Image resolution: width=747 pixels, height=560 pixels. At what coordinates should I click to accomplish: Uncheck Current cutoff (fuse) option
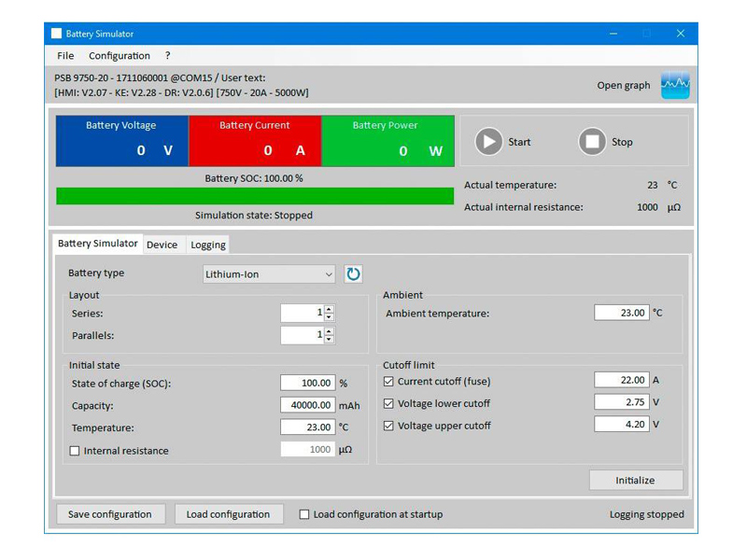click(389, 382)
